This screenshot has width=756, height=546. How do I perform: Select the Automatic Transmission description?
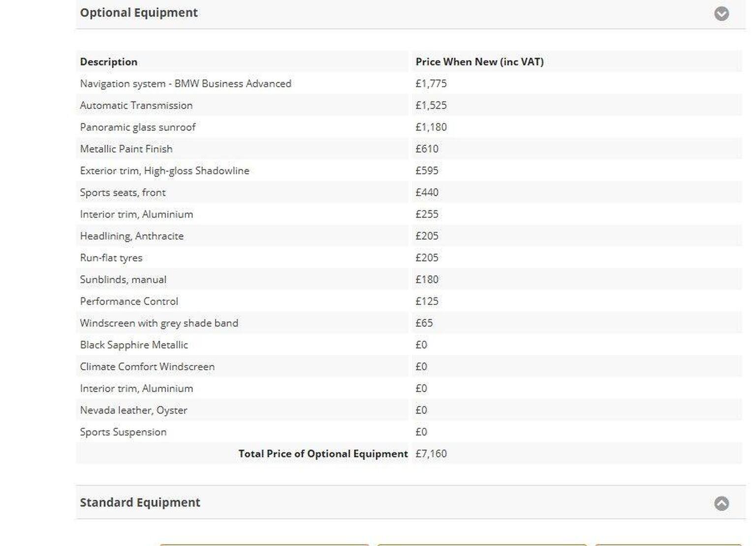click(136, 105)
